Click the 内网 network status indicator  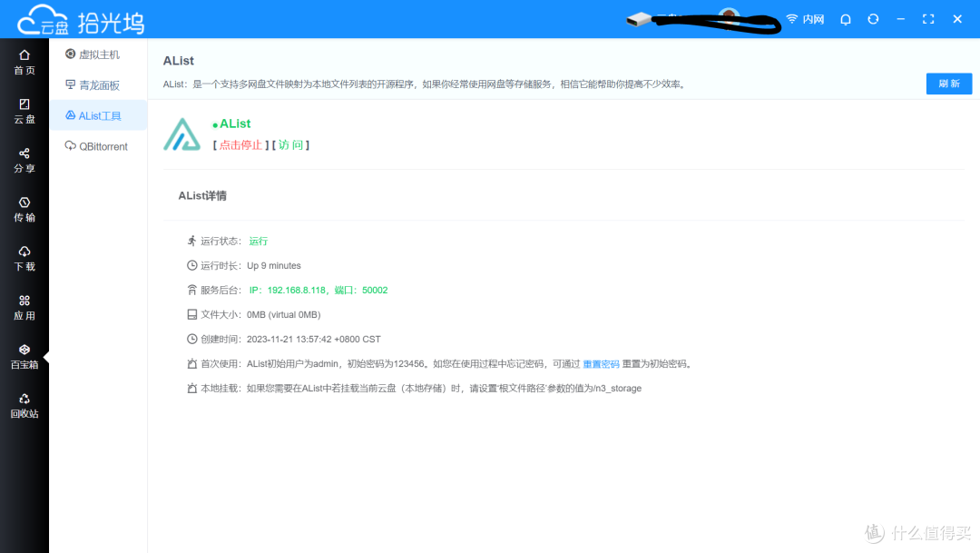(806, 19)
